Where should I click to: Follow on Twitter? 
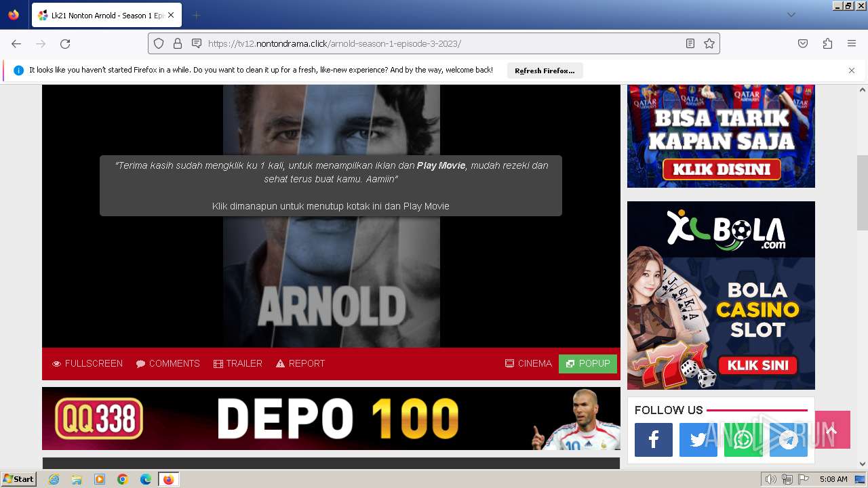[x=698, y=440]
